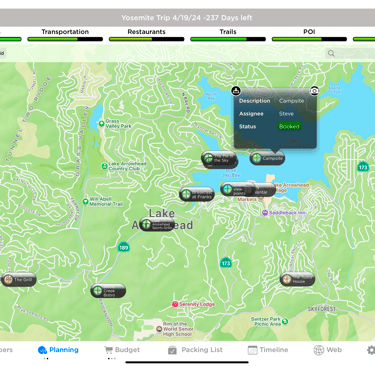The image size is (375, 366).
Task: Switch to the Trails category
Action: pos(228,32)
